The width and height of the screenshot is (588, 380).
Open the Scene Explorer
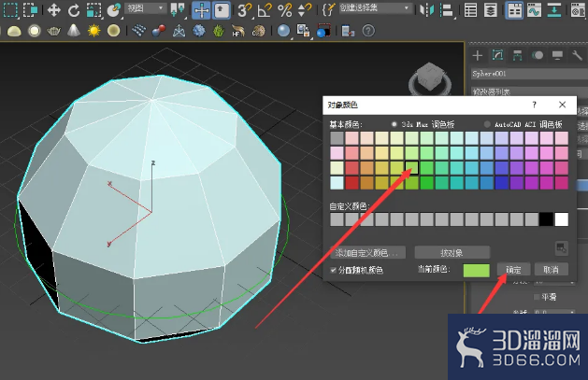[x=470, y=10]
